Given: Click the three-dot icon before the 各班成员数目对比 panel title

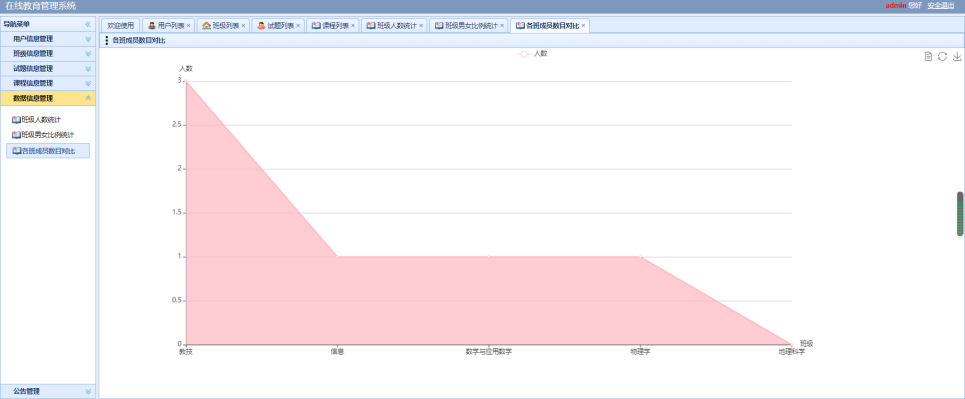Looking at the screenshot, I should [x=107, y=41].
